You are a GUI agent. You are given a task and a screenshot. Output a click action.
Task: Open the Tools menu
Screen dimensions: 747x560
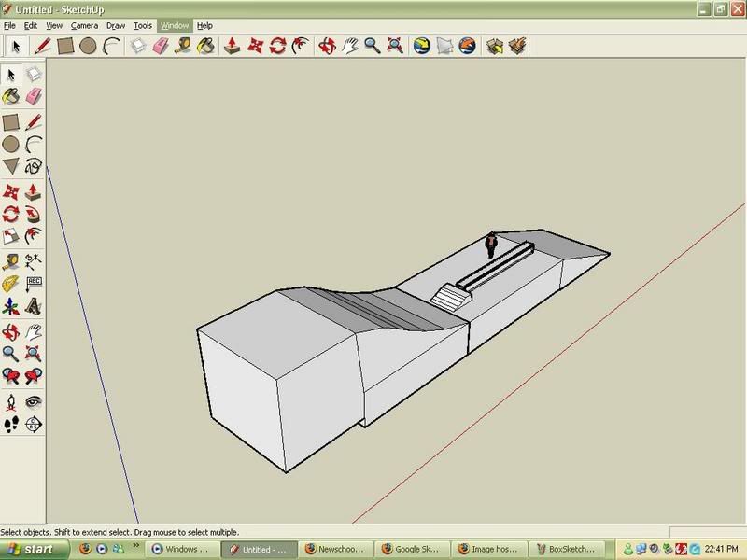143,26
